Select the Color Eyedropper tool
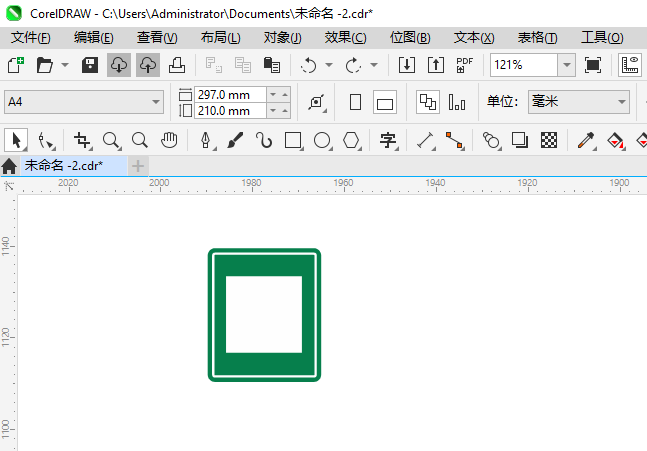647x451 pixels. coord(586,140)
